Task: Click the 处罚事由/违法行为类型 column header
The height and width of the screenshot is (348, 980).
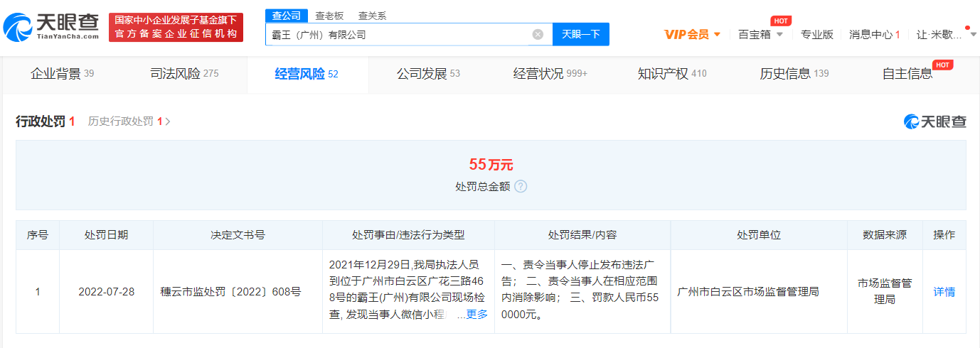Action: (x=408, y=235)
